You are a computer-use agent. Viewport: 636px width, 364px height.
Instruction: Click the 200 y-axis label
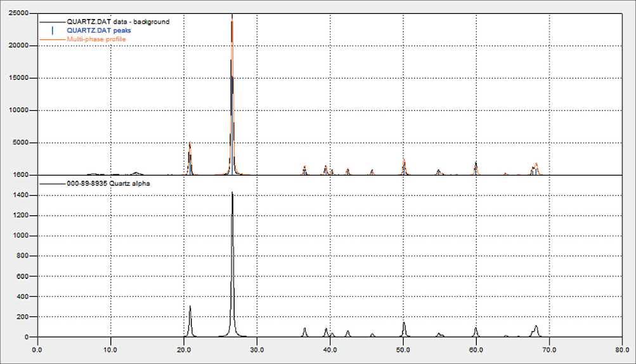22,316
